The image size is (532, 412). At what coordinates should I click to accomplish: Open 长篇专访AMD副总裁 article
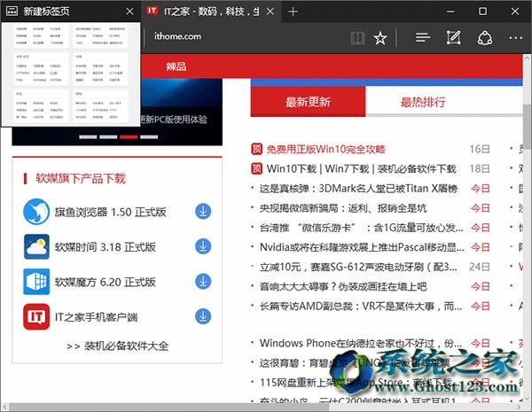[x=361, y=307]
